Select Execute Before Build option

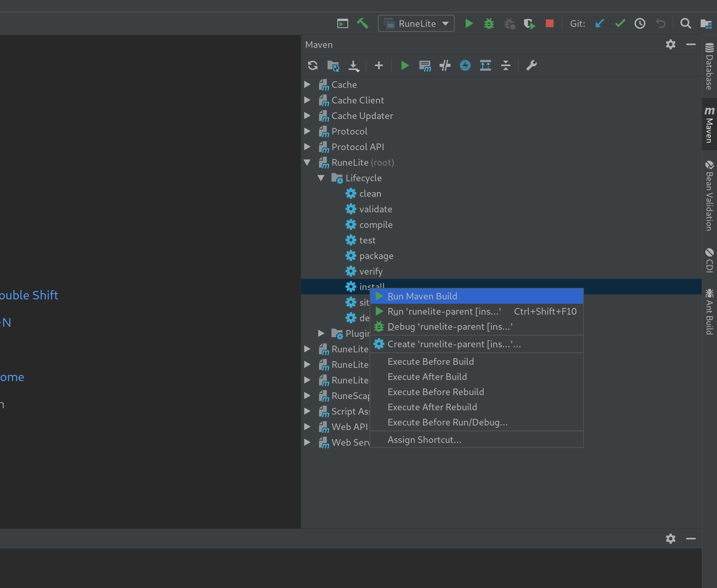pyautogui.click(x=477, y=362)
